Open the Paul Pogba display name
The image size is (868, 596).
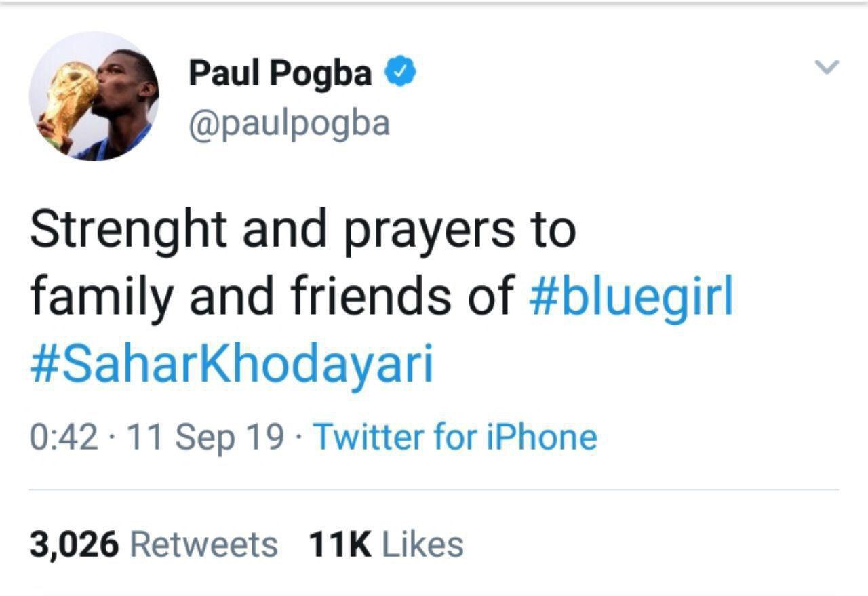(x=280, y=73)
